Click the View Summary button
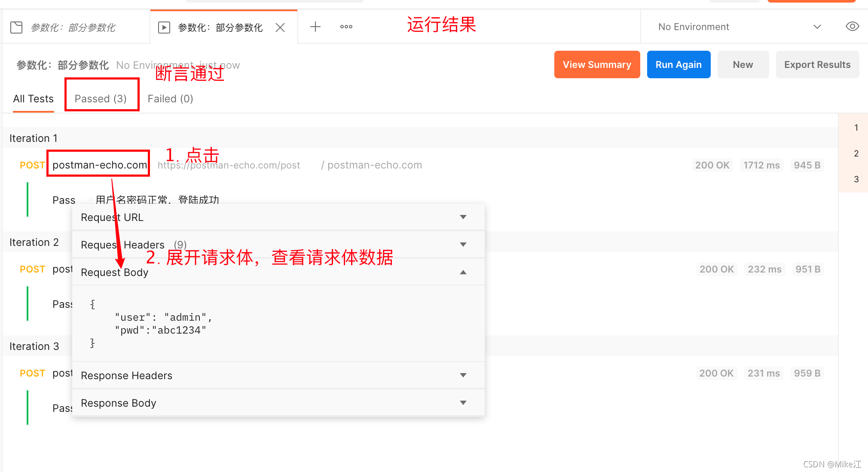868x472 pixels. point(597,64)
